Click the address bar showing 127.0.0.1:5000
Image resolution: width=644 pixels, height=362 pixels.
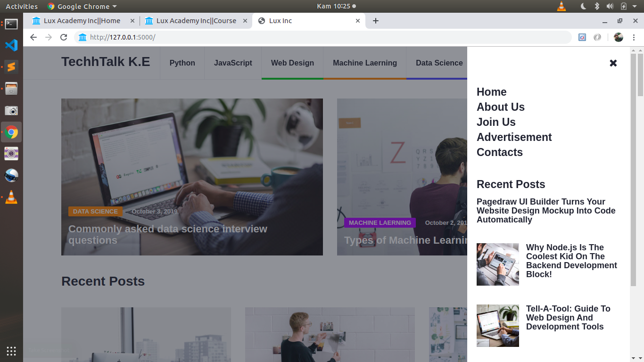click(x=321, y=37)
